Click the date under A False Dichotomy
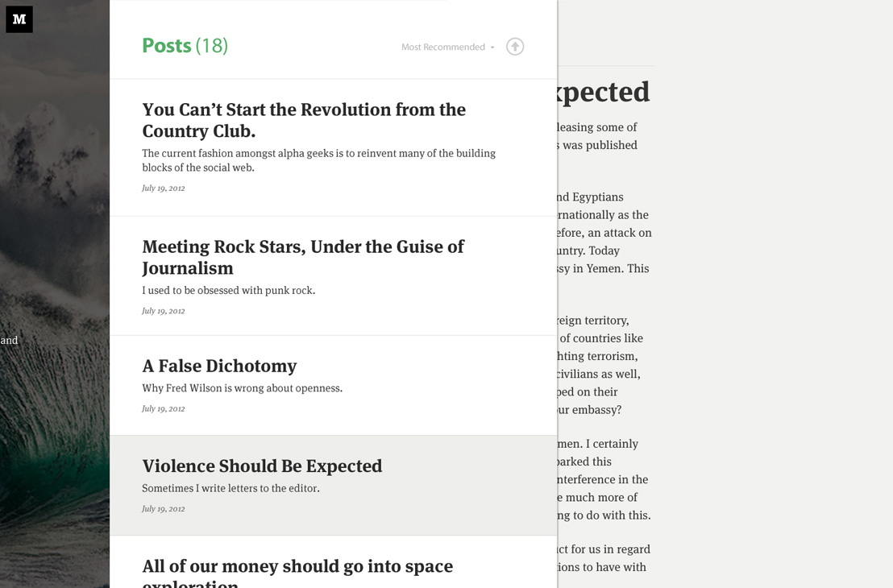 (x=164, y=409)
